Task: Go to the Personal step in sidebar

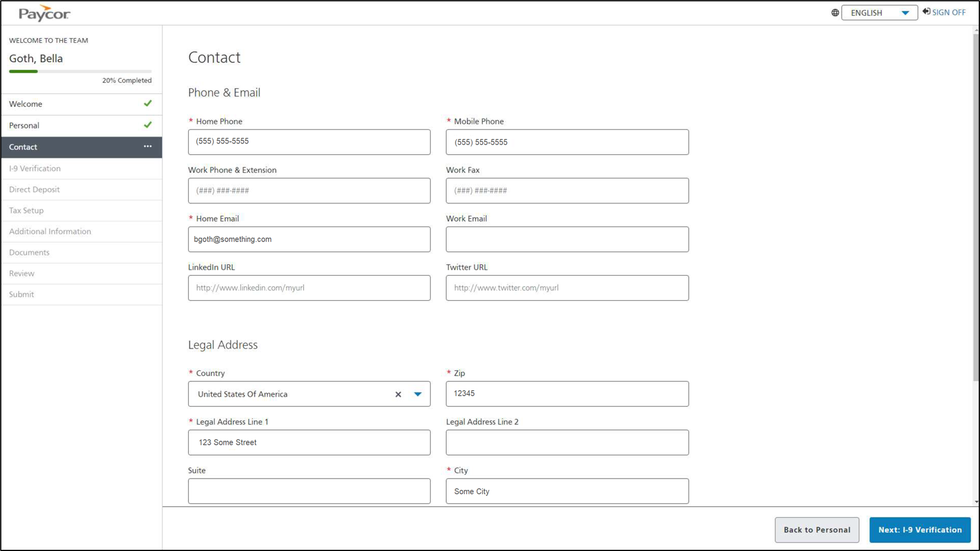Action: pyautogui.click(x=24, y=125)
